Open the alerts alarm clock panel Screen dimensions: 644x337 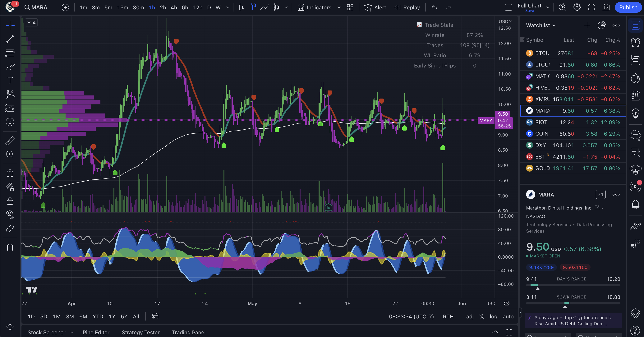point(635,43)
